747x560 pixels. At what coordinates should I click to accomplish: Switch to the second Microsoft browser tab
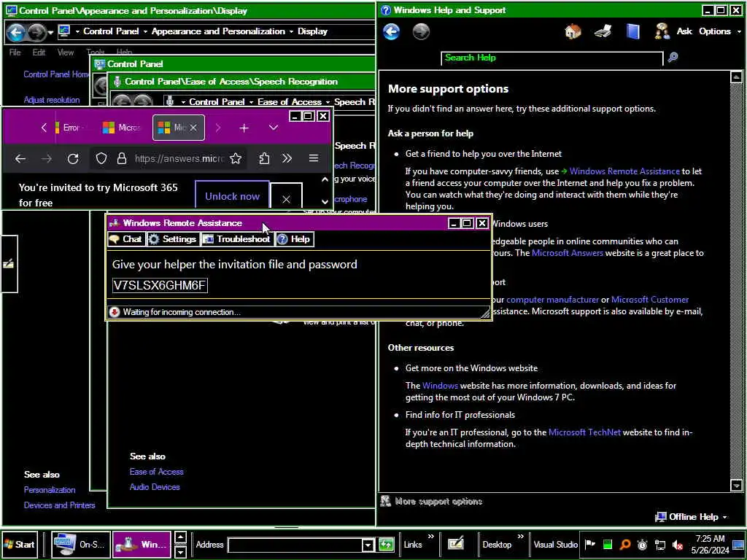click(x=122, y=128)
